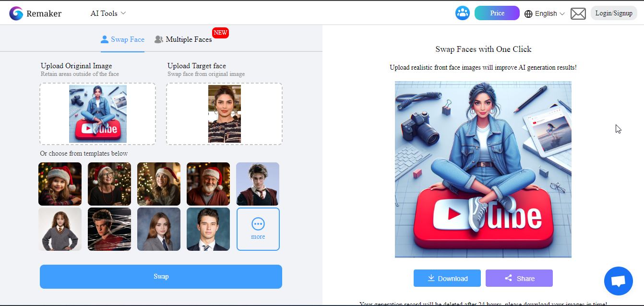This screenshot has width=644, height=306.
Task: Open the mail envelope icon
Action: 578,13
